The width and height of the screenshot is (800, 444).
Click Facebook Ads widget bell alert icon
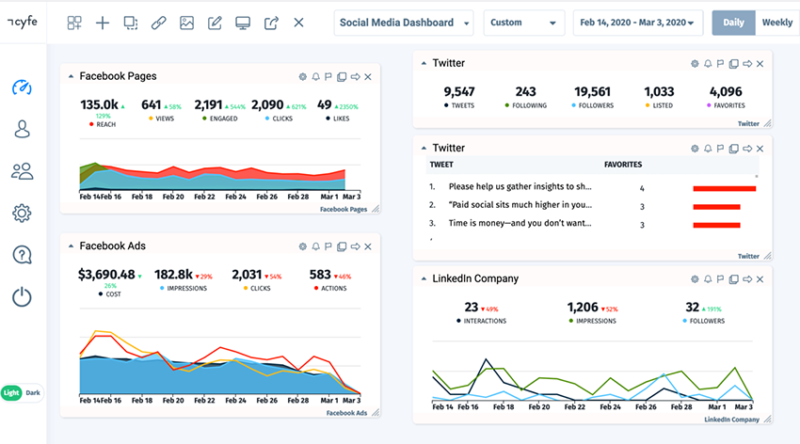click(x=316, y=246)
